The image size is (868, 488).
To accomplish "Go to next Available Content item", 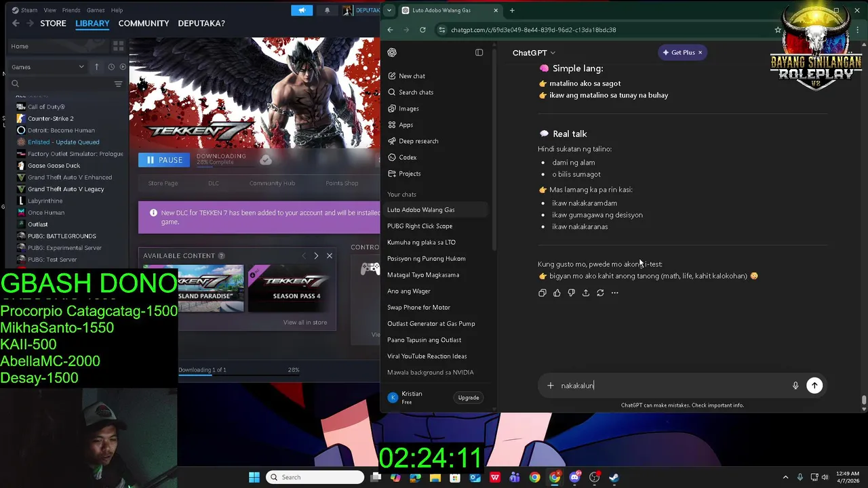I will pos(316,256).
